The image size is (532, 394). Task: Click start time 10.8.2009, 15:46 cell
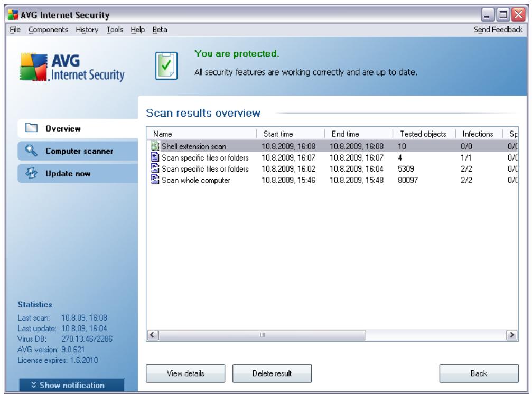288,180
